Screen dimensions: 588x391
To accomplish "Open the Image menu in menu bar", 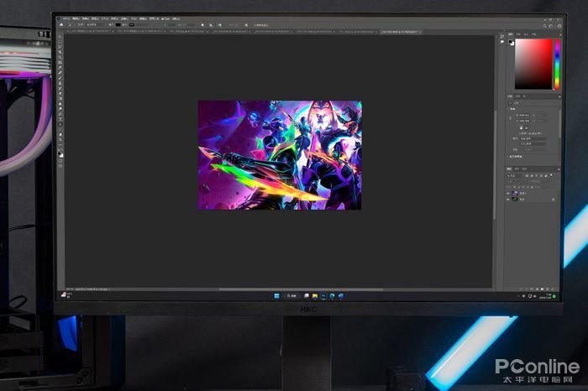I will tap(85, 18).
